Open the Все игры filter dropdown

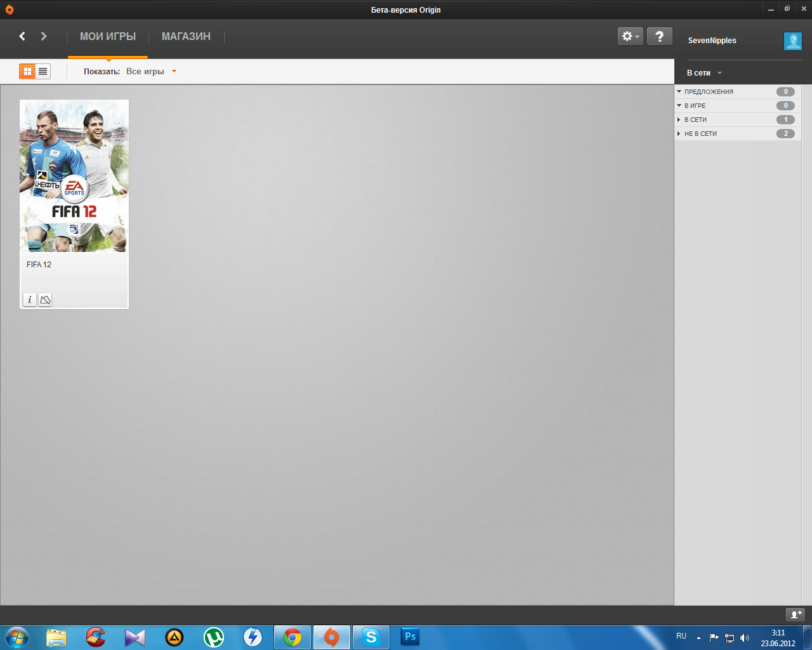(151, 72)
